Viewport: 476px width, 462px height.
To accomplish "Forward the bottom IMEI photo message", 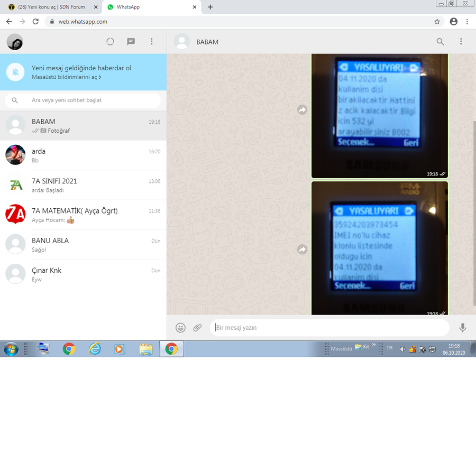I will point(302,249).
